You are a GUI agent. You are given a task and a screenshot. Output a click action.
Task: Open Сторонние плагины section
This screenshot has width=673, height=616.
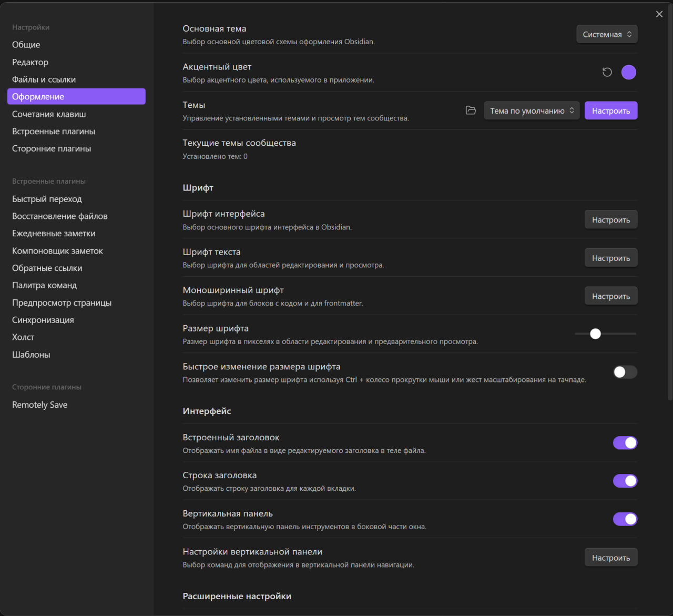coord(52,149)
